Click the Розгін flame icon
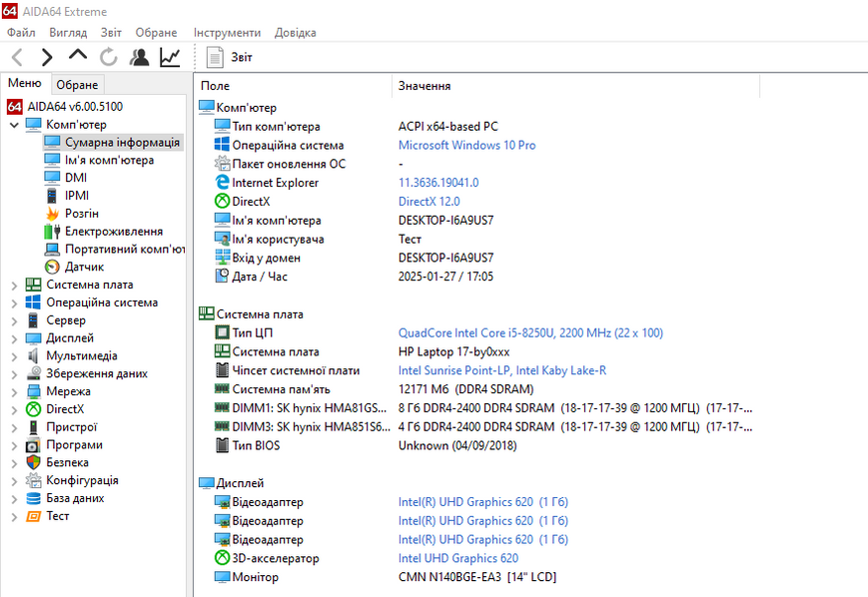 pos(52,214)
